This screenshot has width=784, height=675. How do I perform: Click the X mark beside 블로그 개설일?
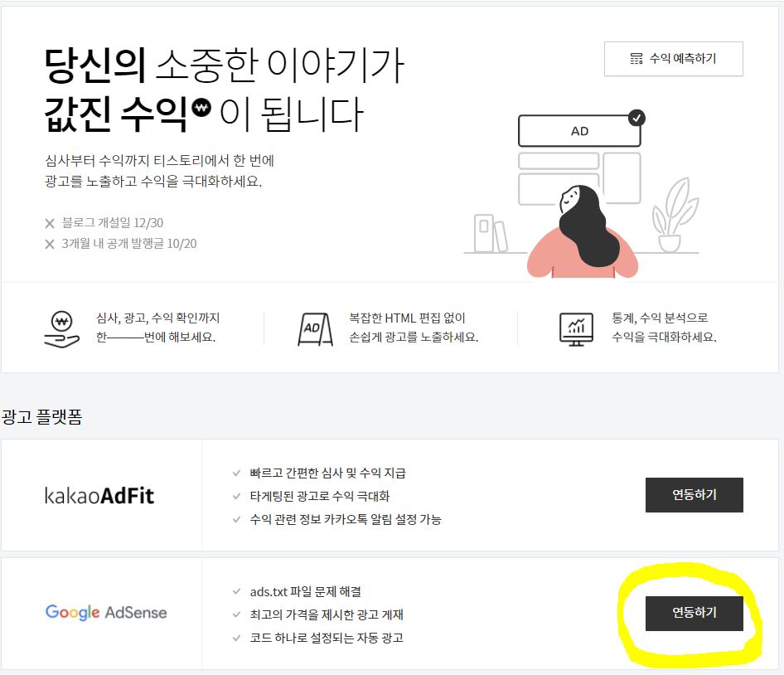pos(50,223)
